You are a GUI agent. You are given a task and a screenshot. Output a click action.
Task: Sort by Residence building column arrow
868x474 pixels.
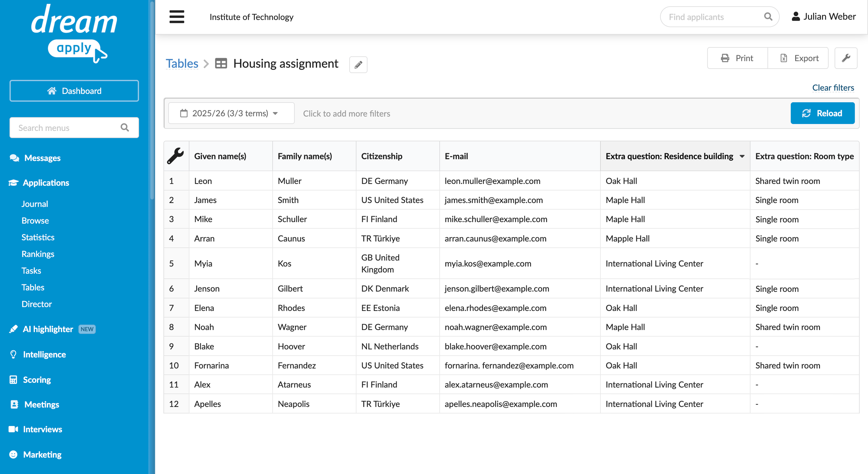point(742,156)
